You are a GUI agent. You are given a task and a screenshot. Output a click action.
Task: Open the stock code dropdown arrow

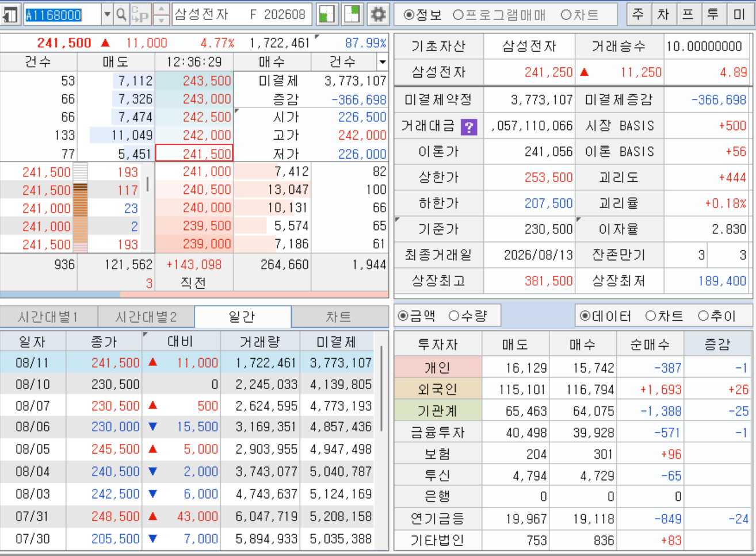point(107,14)
